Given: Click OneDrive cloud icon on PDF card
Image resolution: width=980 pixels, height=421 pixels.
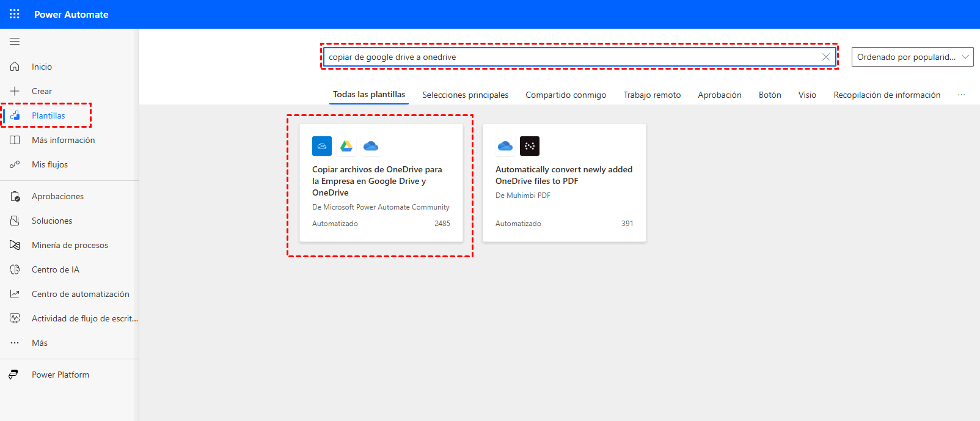Looking at the screenshot, I should coord(505,146).
